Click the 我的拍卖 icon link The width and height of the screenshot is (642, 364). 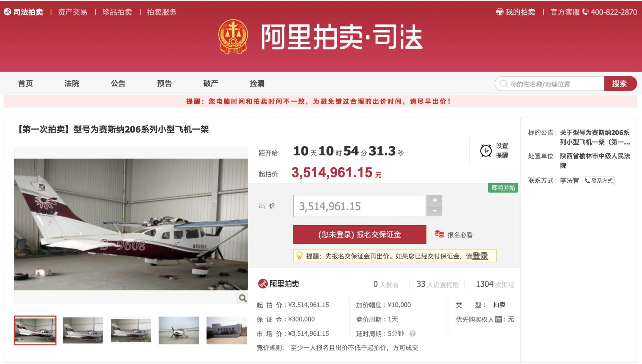516,12
